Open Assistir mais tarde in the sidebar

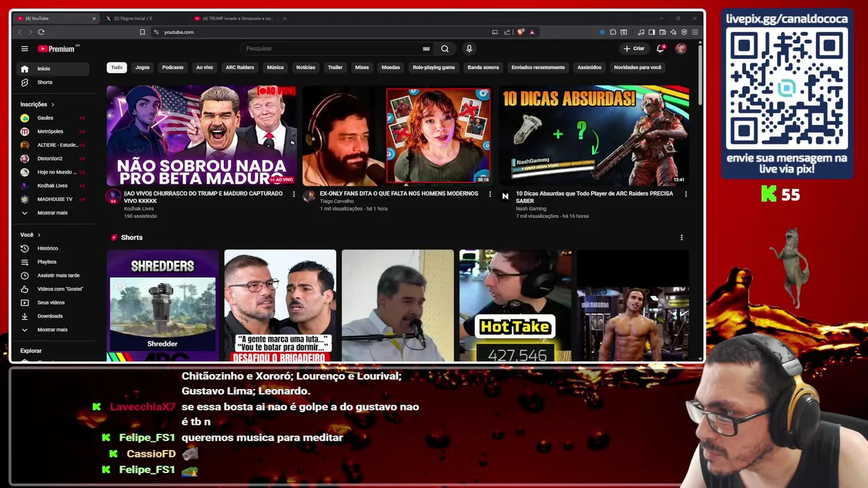53,275
